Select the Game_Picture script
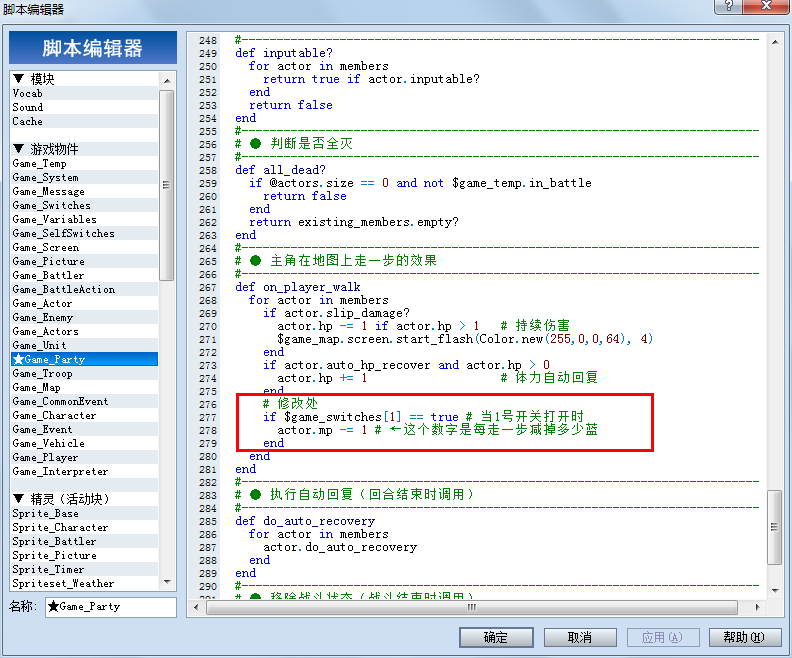The image size is (792, 658). click(84, 262)
